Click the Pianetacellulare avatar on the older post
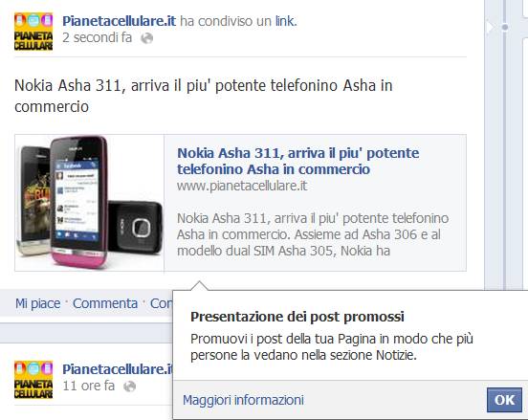The height and width of the screenshot is (420, 528). (33, 379)
